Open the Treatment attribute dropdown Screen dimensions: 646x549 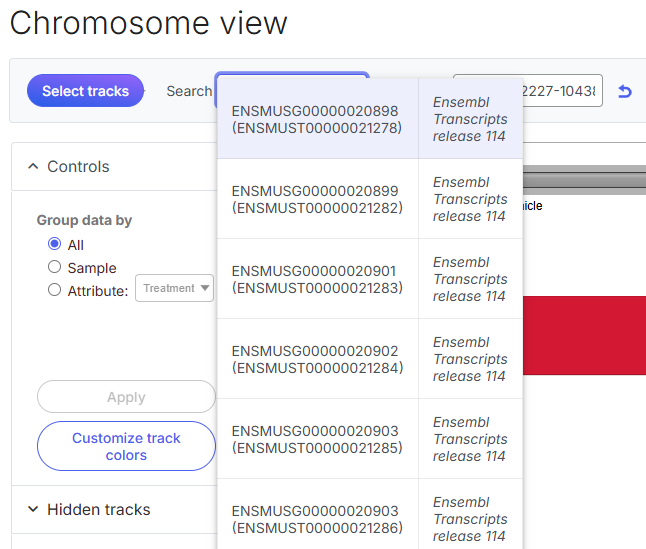(x=176, y=288)
